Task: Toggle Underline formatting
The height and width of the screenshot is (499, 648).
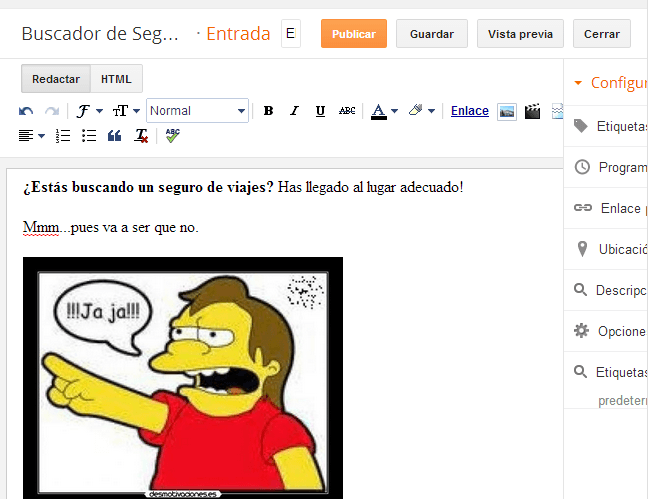Action: (x=320, y=111)
